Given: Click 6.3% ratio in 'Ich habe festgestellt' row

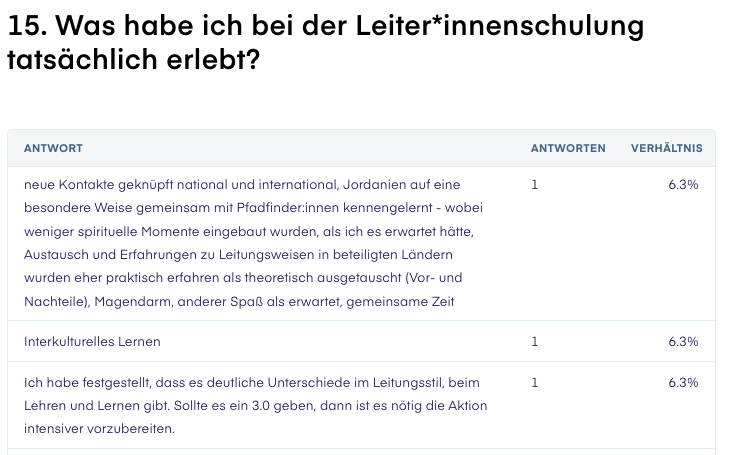Looking at the screenshot, I should pyautogui.click(x=683, y=383).
